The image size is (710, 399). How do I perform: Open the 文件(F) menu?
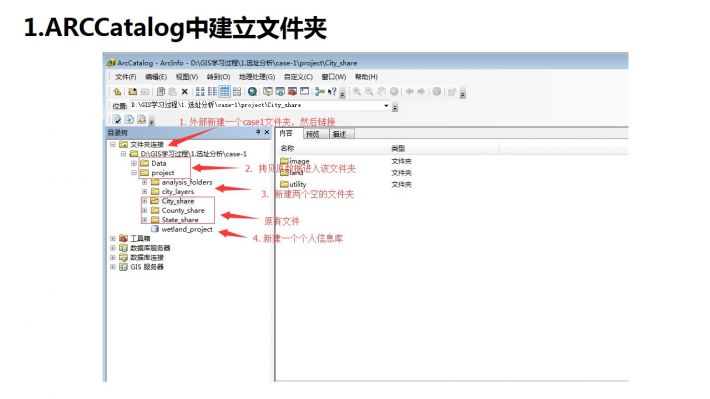pos(125,77)
